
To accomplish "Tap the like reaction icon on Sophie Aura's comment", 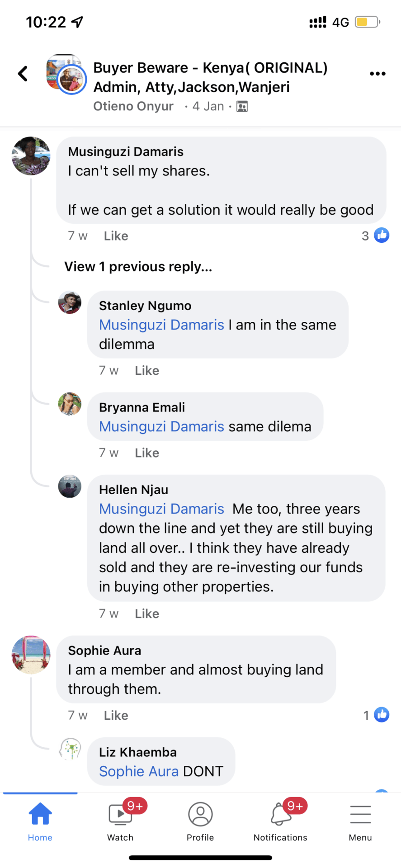I will click(382, 715).
